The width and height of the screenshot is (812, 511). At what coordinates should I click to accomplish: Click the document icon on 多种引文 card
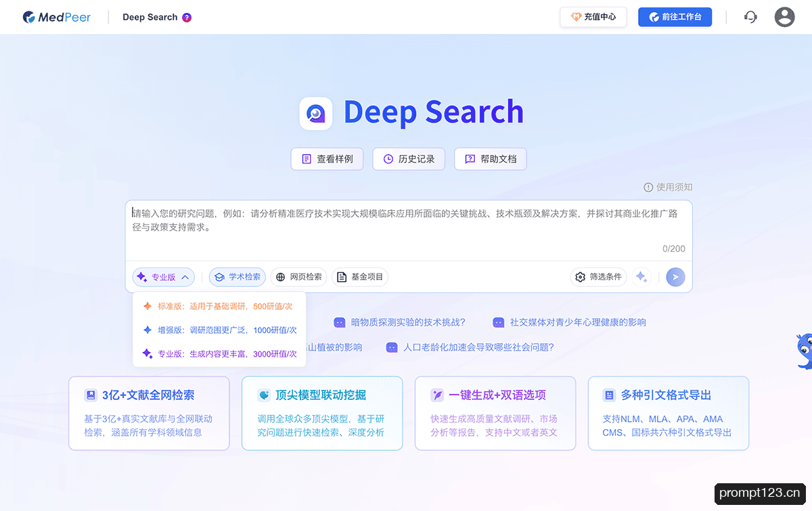[610, 395]
